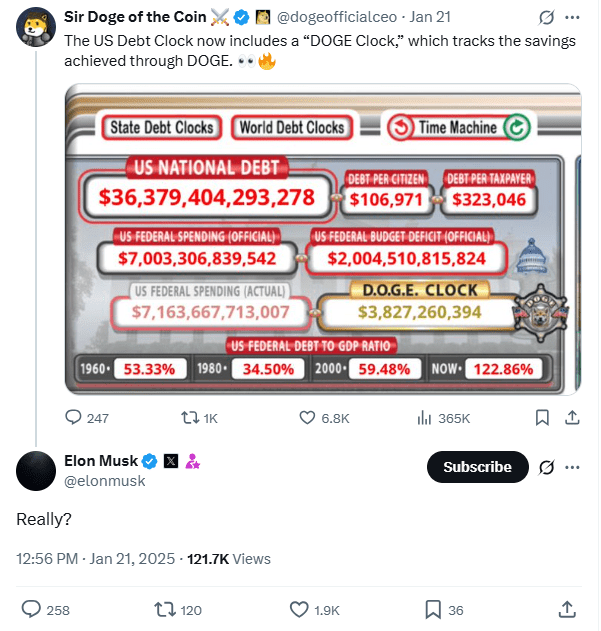Click Grok icon next to Subscribe button

tap(547, 467)
